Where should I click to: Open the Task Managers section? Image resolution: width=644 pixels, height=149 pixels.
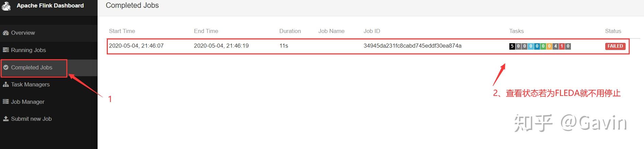[x=30, y=84]
